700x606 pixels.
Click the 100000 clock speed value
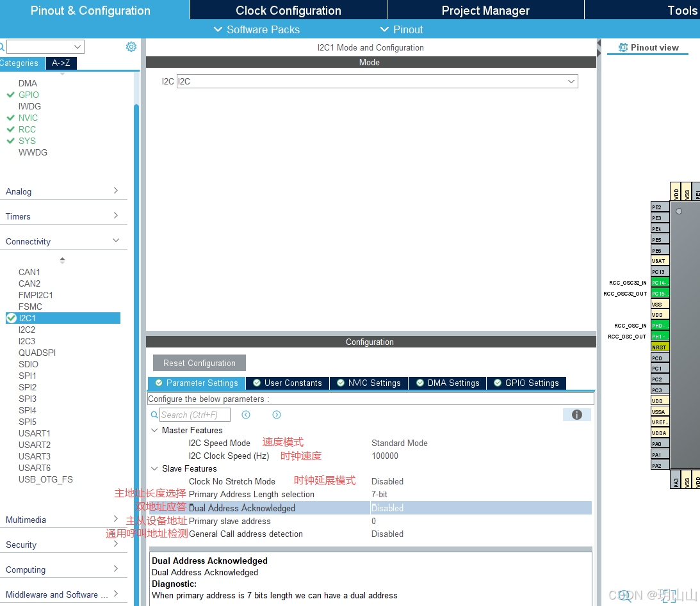385,456
